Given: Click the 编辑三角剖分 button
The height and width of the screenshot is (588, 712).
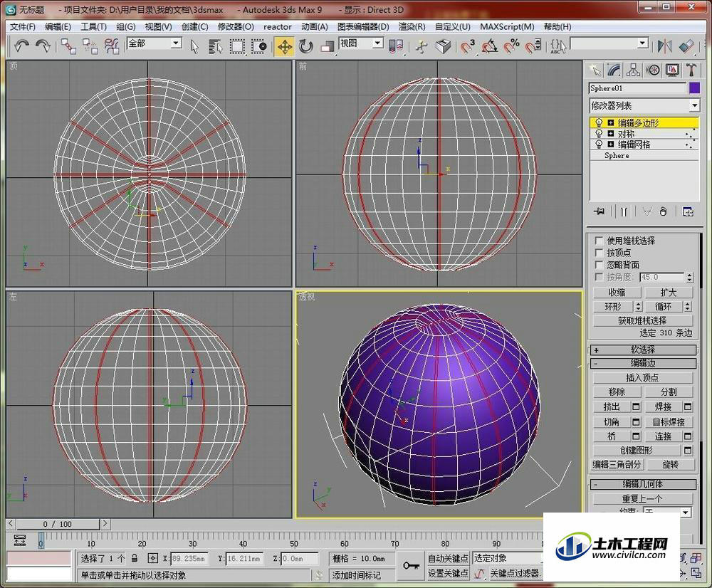Looking at the screenshot, I should pos(617,465).
